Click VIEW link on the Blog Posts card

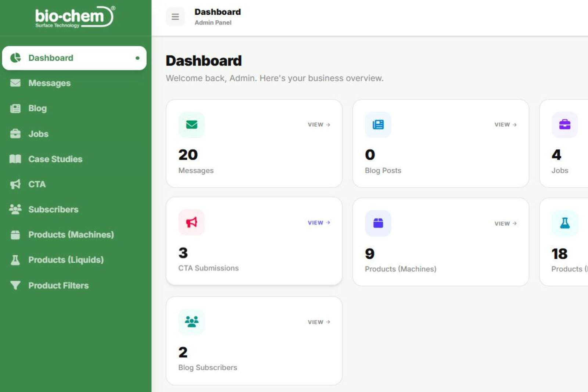coord(506,125)
